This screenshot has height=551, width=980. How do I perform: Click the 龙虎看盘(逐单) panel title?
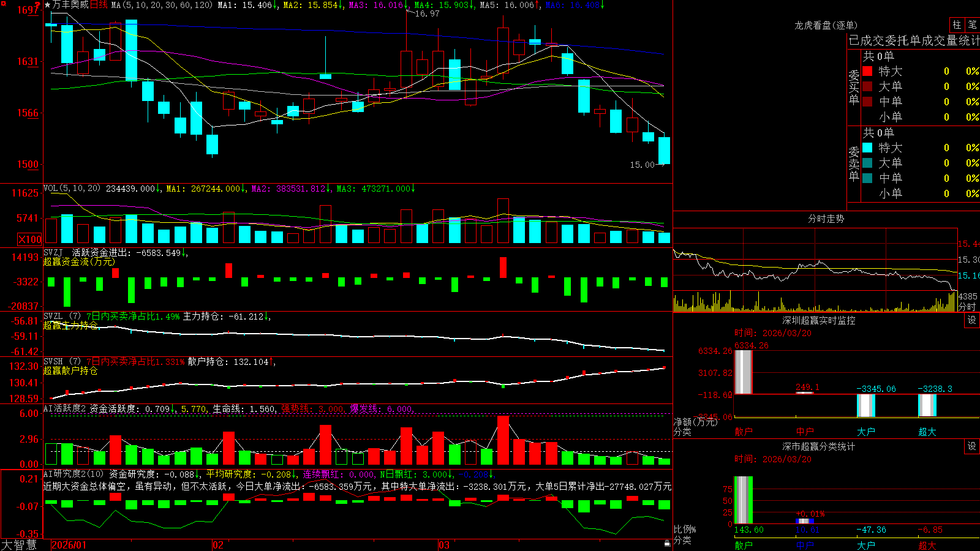pyautogui.click(x=826, y=25)
